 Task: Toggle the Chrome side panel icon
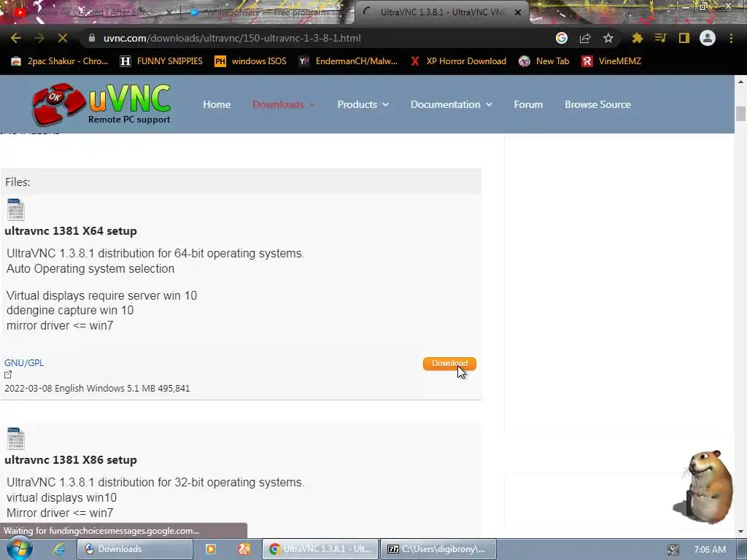(684, 38)
